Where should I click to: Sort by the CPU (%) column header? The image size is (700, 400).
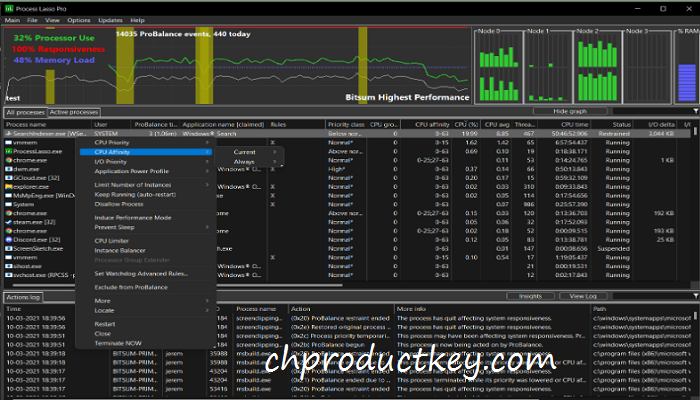pyautogui.click(x=466, y=125)
